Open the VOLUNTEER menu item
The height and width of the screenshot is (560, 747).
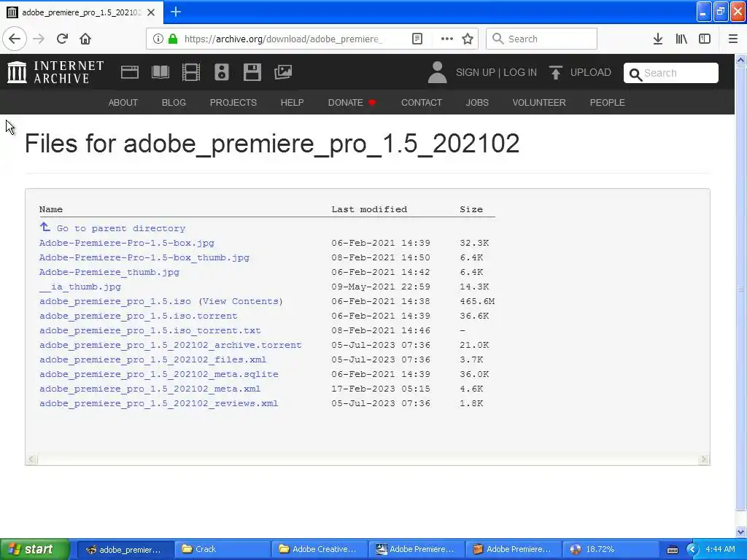[539, 102]
